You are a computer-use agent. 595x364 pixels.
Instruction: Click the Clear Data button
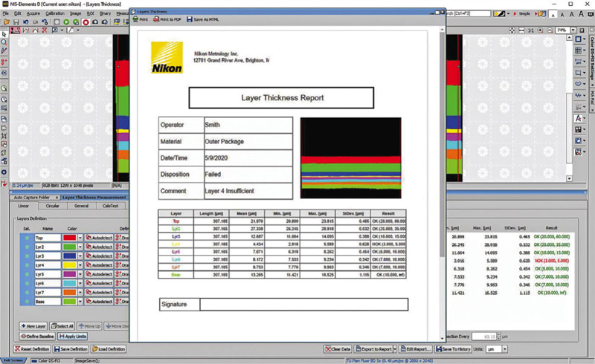pos(338,349)
